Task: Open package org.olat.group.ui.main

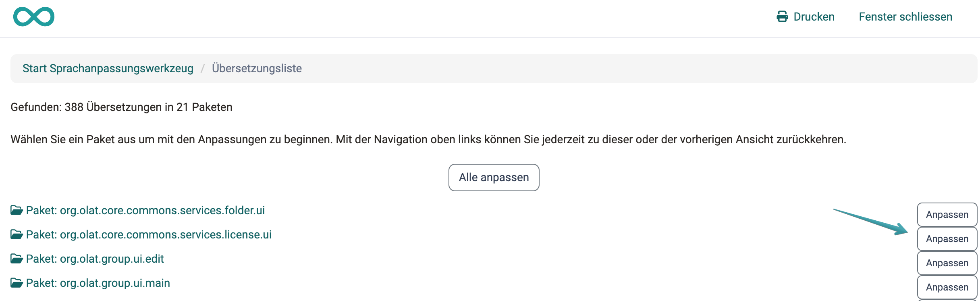Action: point(98,283)
